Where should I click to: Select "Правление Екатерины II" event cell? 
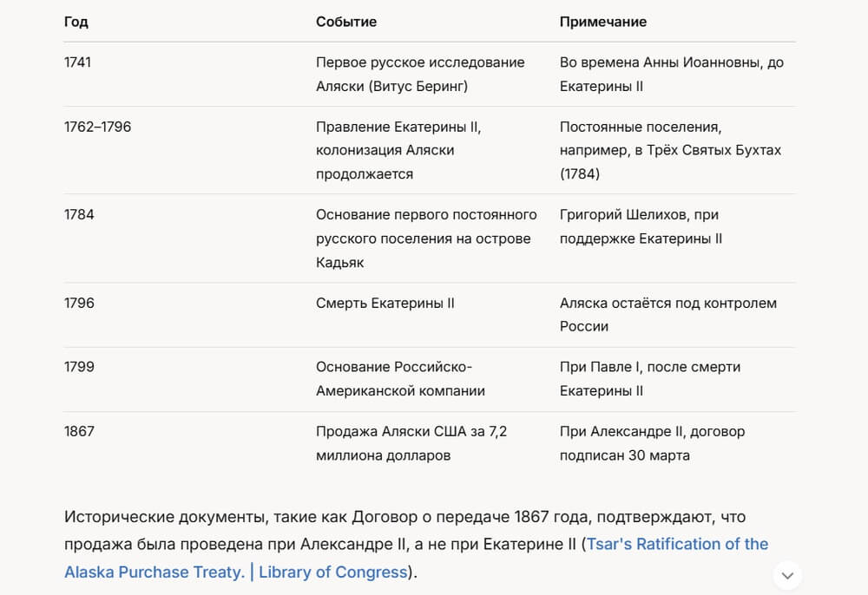pyautogui.click(x=398, y=150)
